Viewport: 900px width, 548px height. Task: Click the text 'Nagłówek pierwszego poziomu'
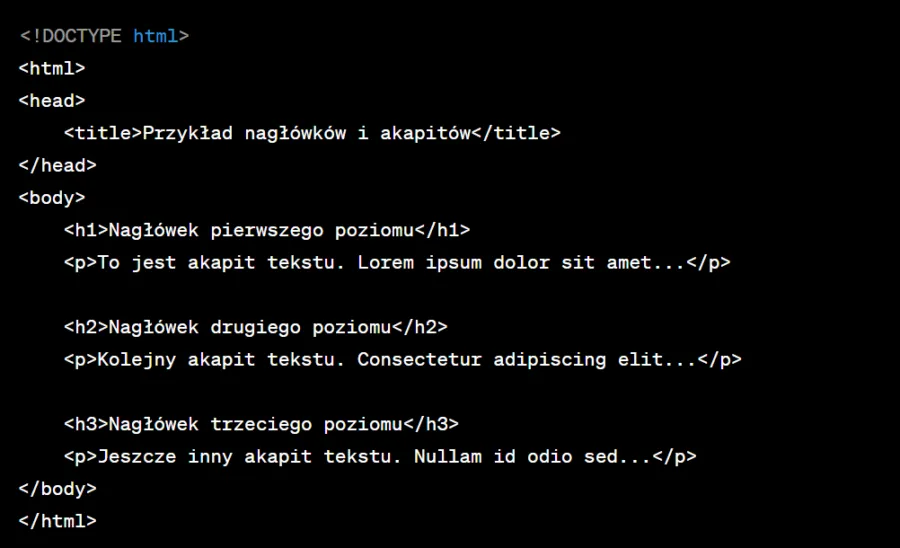[x=261, y=230]
